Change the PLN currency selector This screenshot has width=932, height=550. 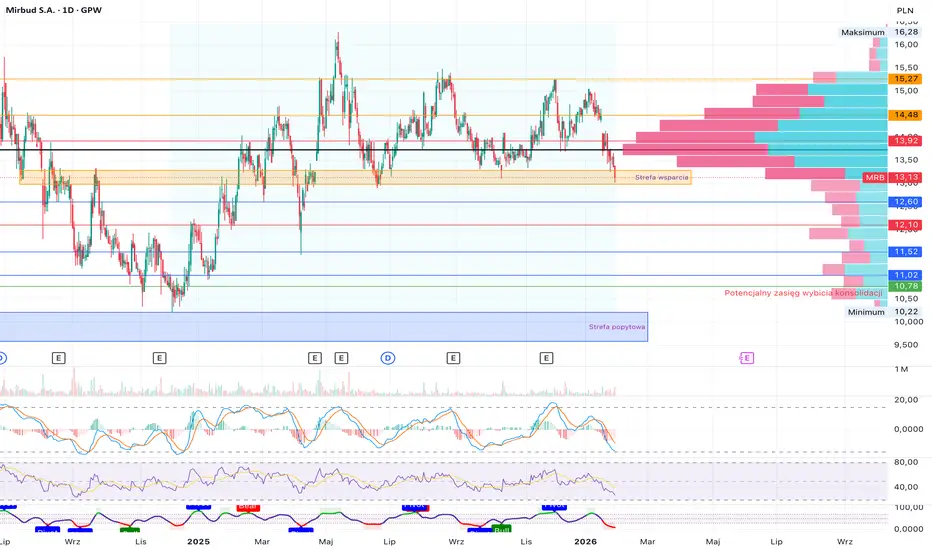905,10
